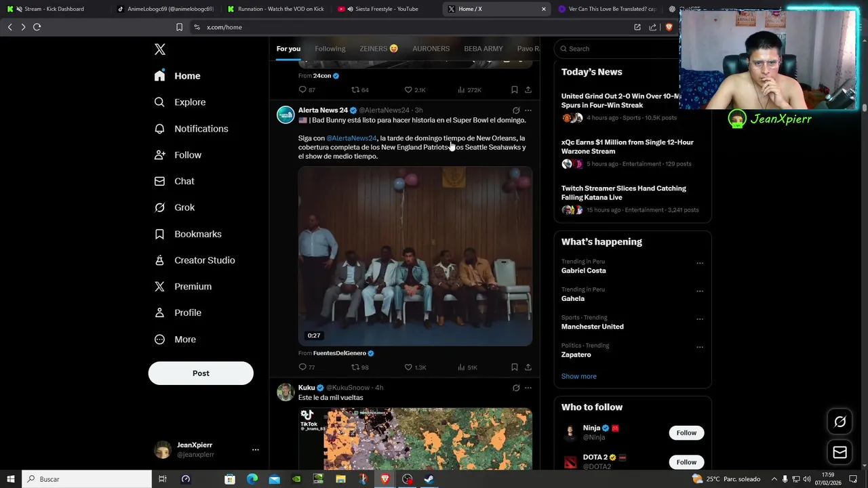Play the Bad Bunny video thumbnail

coord(415,256)
